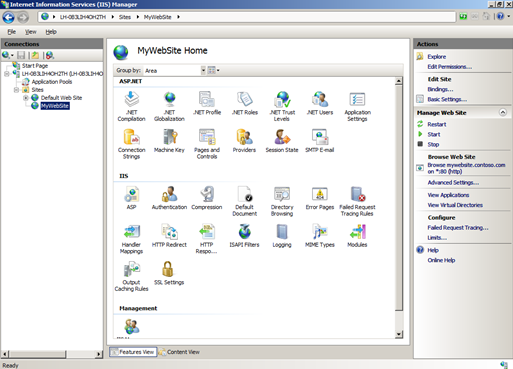Open the .NET Users feature
Viewport: 513px width, 369px height.
click(320, 103)
